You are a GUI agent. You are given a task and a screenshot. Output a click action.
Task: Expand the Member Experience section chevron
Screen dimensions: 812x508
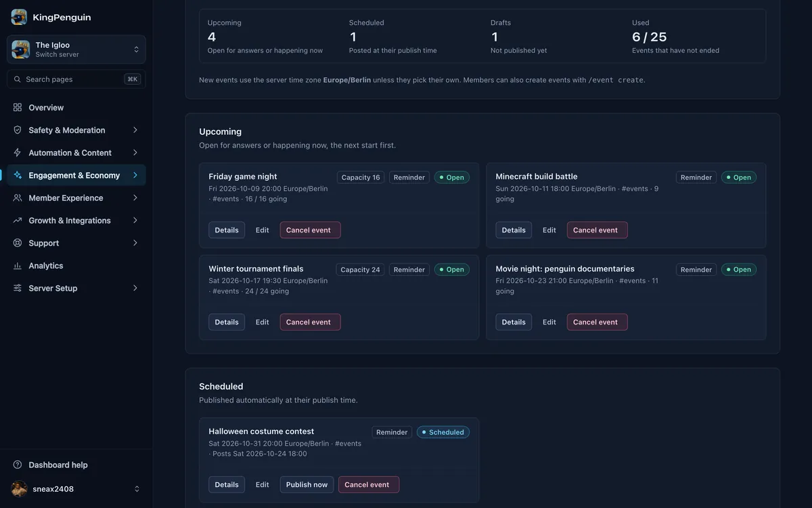tap(135, 198)
